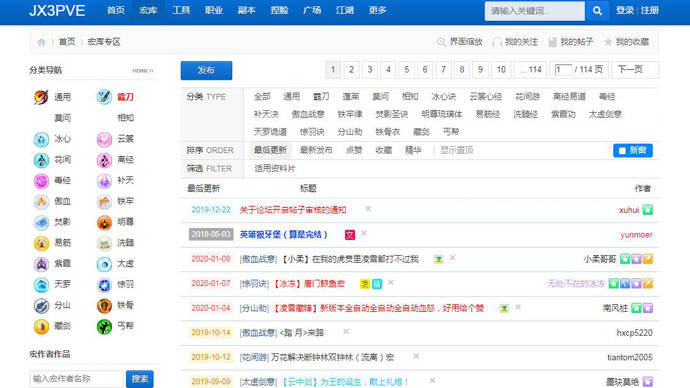Open 界面缩放 interface zoom
690x388 pixels.
[x=460, y=42]
